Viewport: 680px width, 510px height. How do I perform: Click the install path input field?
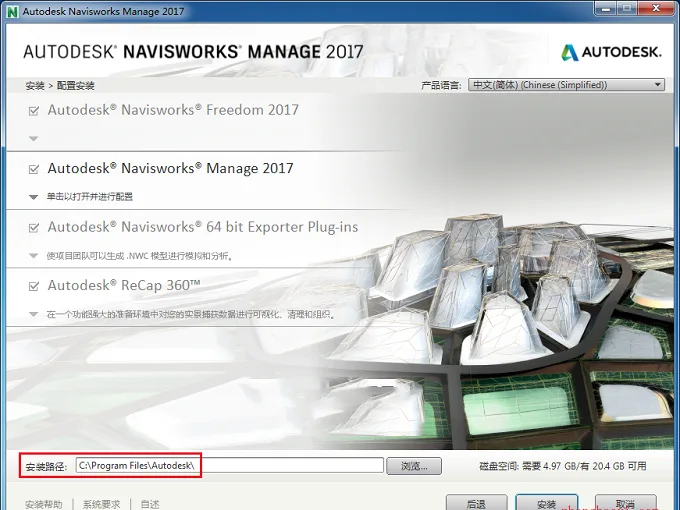point(230,465)
